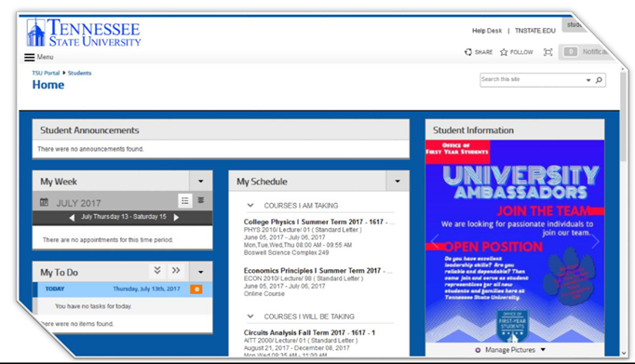Click the calendar icon beside JULY 2017
Viewport: 635px width, 364px height.
[44, 202]
